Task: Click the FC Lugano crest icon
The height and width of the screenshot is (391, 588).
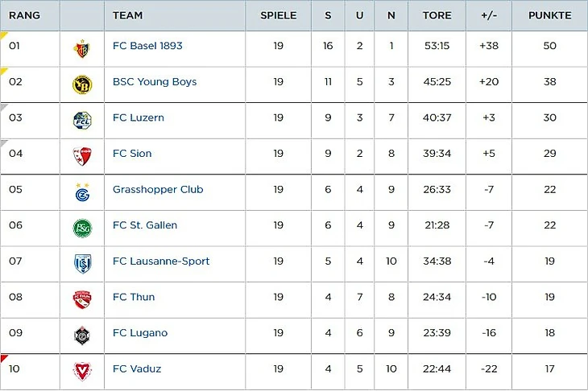Action: click(82, 335)
